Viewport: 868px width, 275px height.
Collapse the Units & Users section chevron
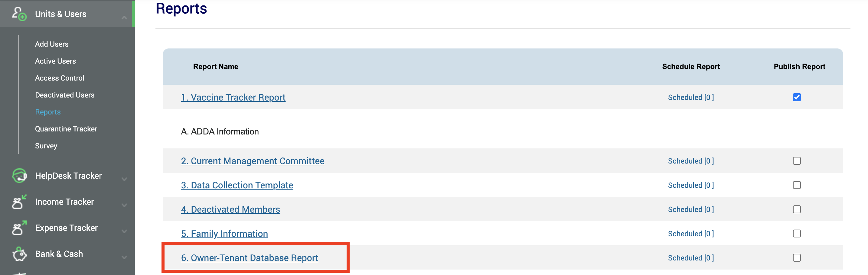pyautogui.click(x=124, y=17)
